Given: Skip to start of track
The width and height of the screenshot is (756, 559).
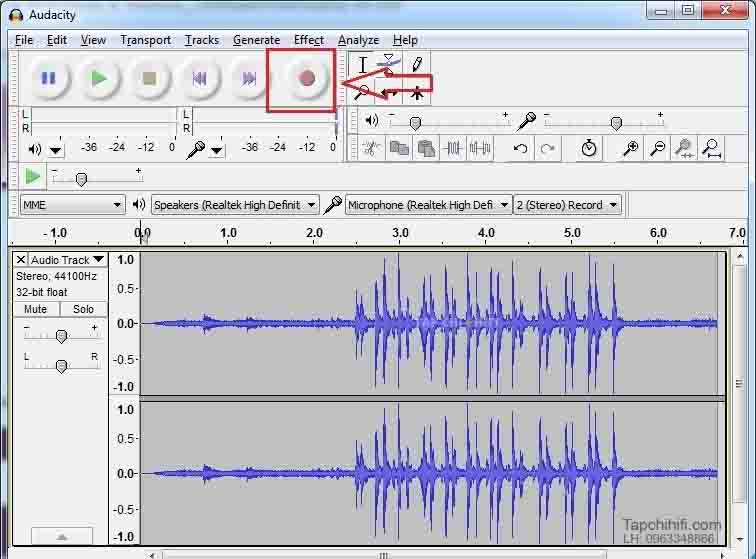Looking at the screenshot, I should coord(199,78).
